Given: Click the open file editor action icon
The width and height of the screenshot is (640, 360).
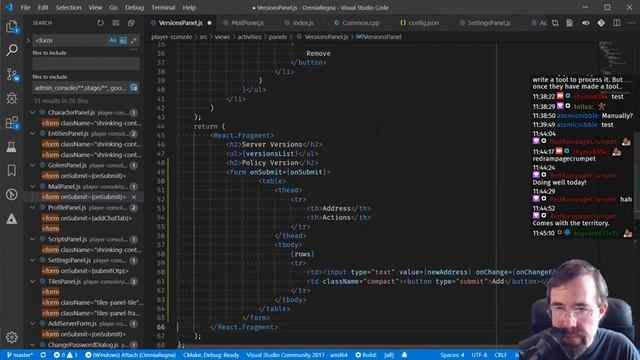Looking at the screenshot, I should (569, 23).
